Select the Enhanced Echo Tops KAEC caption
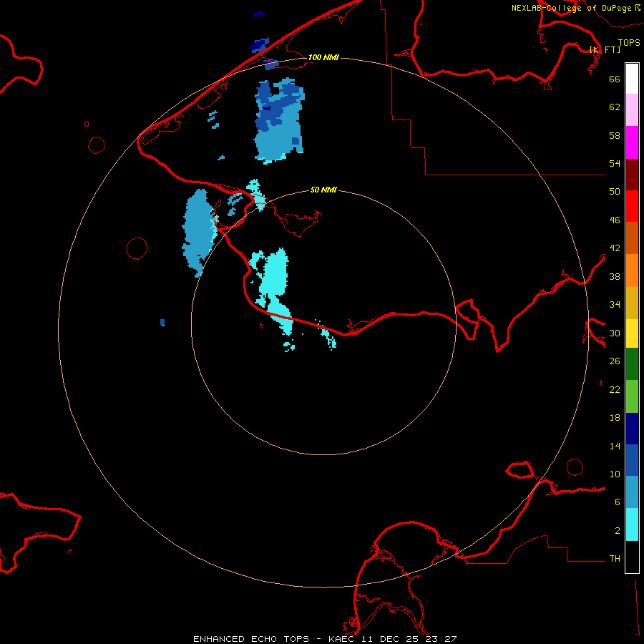Screen dimensions: 644x644 [325, 639]
